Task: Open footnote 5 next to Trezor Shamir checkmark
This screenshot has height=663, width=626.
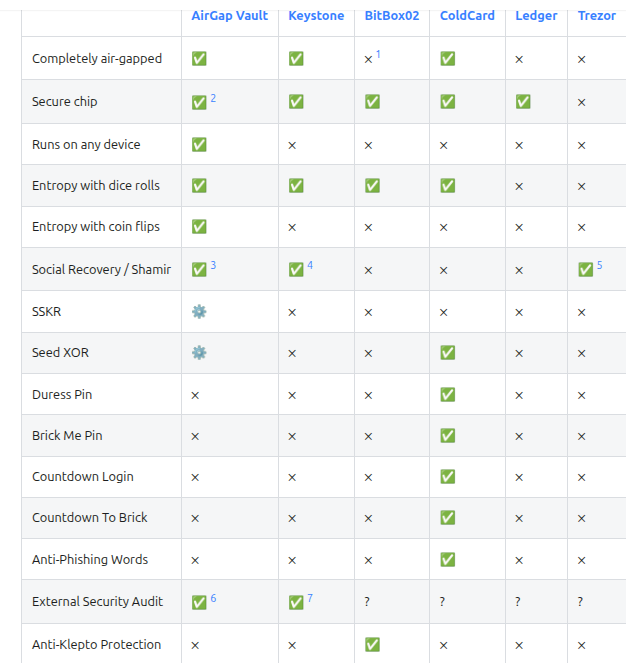Action: pos(599,265)
